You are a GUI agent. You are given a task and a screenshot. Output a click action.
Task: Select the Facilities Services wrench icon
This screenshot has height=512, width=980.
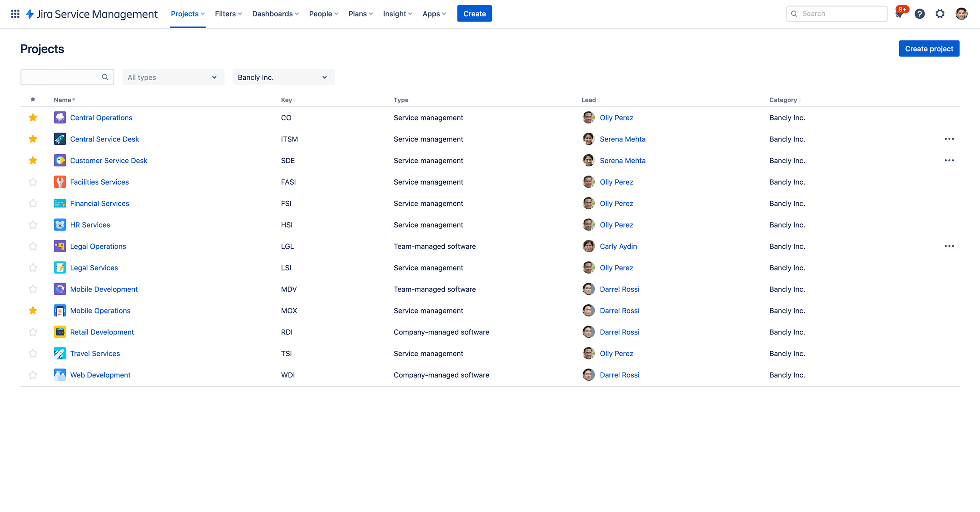[60, 182]
